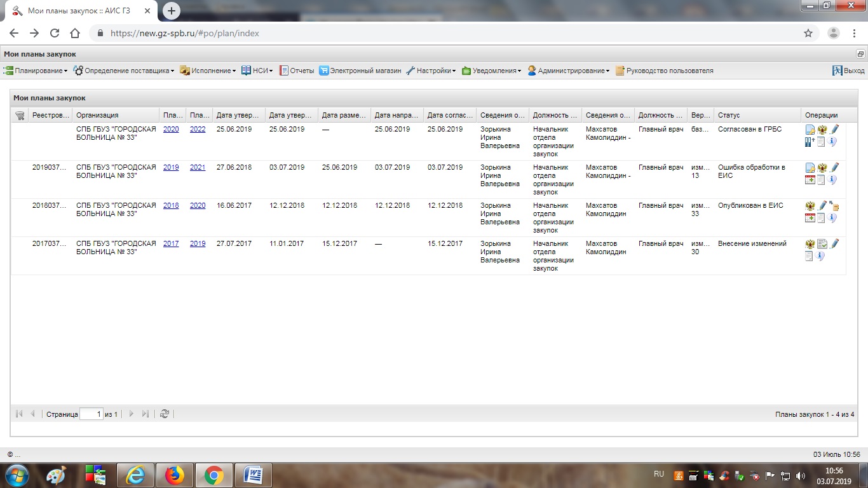Open Internet Explorer from the taskbar
868x488 pixels.
click(135, 475)
